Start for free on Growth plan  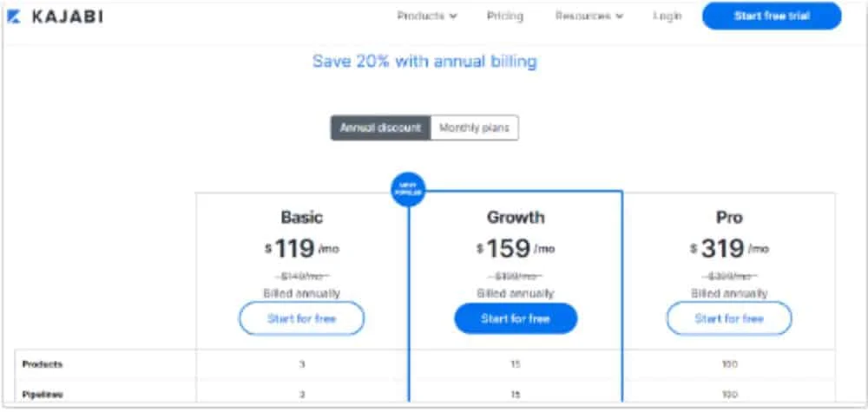point(516,318)
